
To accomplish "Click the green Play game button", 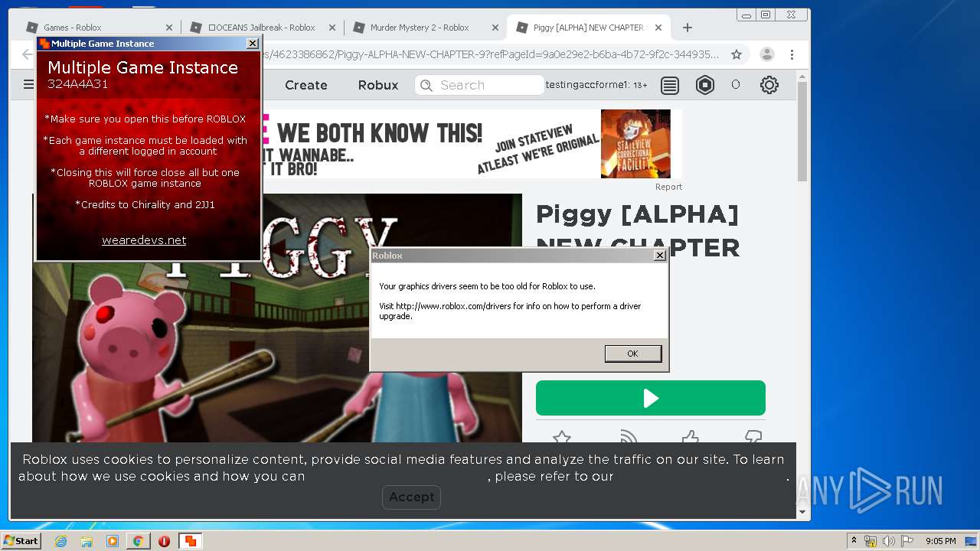I will (651, 398).
